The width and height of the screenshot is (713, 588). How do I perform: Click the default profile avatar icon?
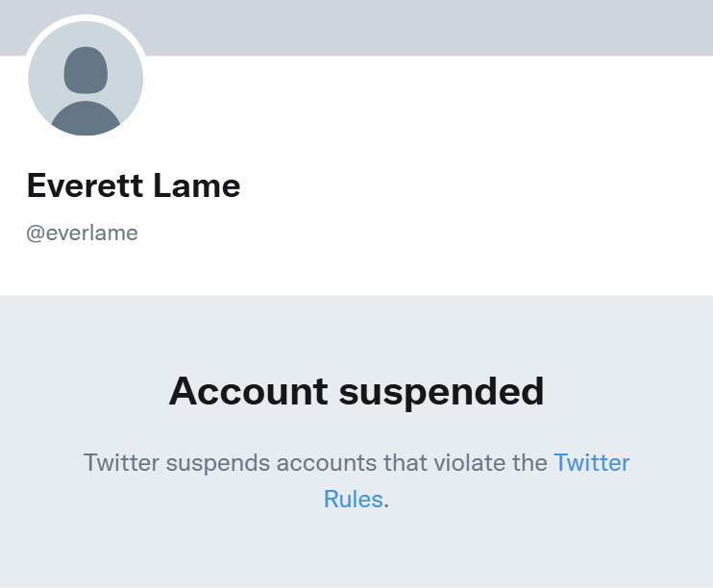point(86,79)
